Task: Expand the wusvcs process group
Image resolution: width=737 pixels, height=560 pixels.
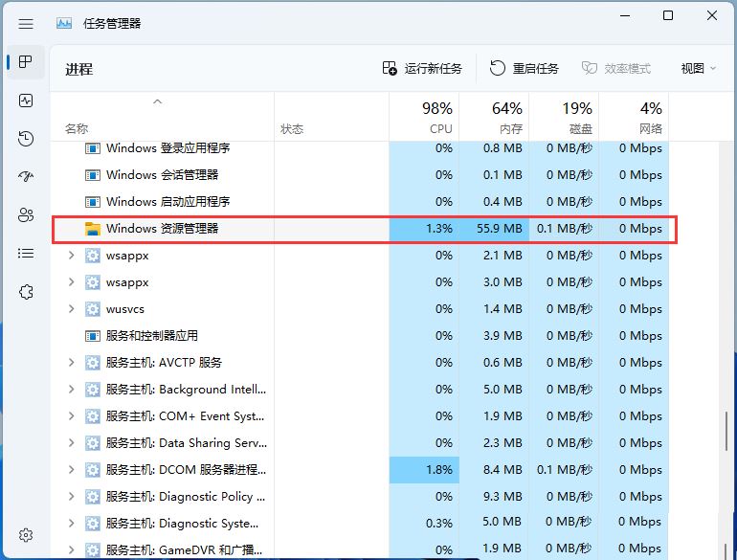Action: click(x=71, y=309)
